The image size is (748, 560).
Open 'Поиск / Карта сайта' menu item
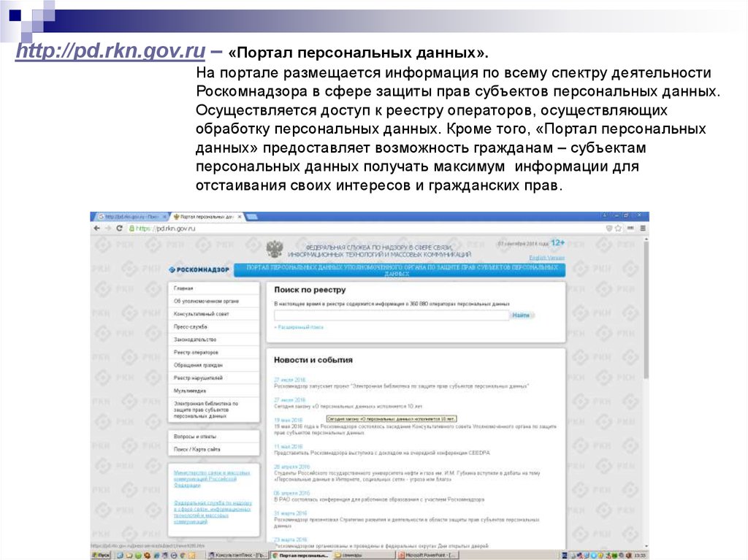[214, 449]
